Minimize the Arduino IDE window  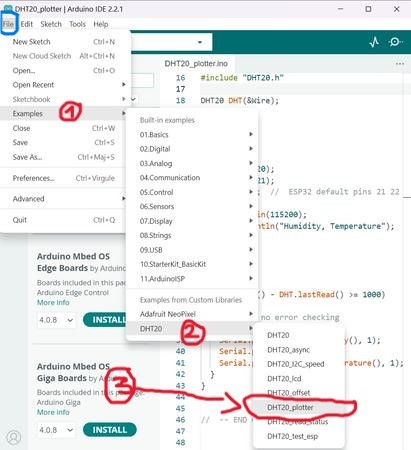[x=340, y=9]
